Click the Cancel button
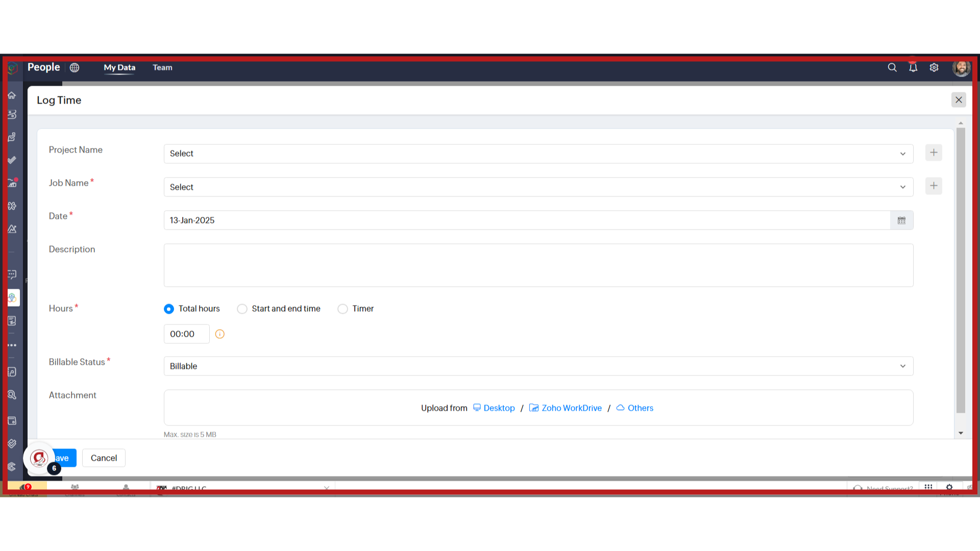Image resolution: width=980 pixels, height=551 pixels. coord(104,458)
